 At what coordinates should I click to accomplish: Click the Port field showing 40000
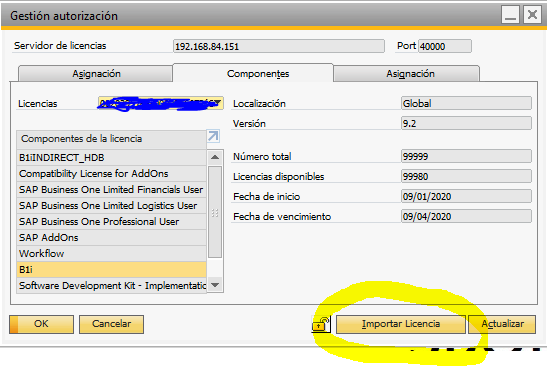click(445, 46)
